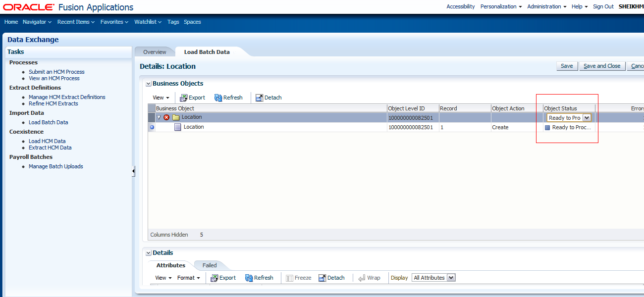Select the radio button on the second Location row
This screenshot has height=297, width=644.
tap(152, 127)
